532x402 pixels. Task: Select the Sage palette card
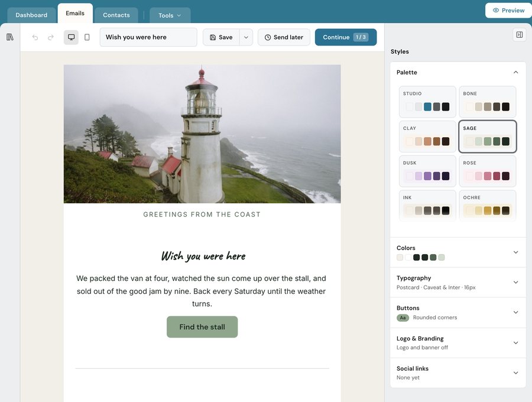tap(488, 137)
